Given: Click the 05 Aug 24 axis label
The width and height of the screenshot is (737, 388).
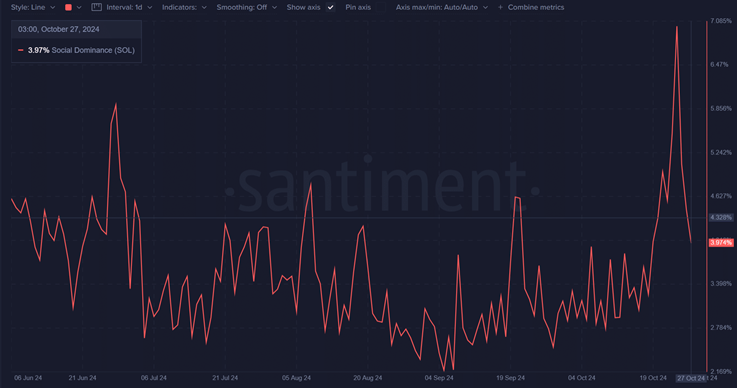Looking at the screenshot, I should 296,378.
